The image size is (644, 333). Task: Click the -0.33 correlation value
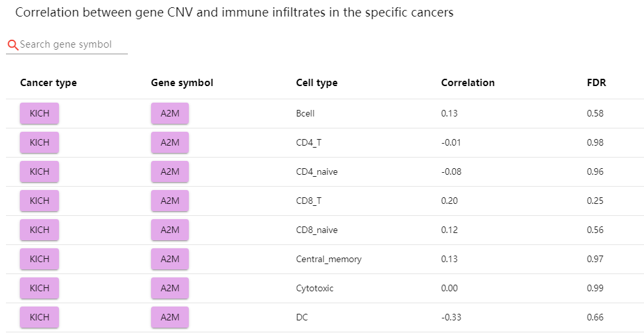(x=451, y=317)
